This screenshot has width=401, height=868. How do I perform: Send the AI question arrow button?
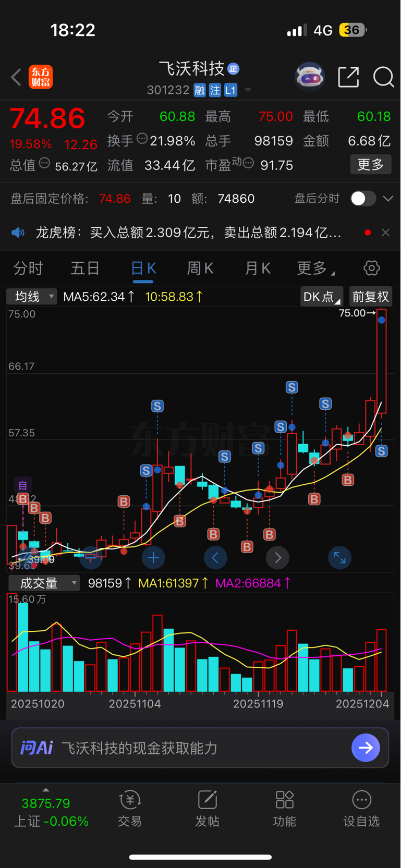pyautogui.click(x=366, y=748)
